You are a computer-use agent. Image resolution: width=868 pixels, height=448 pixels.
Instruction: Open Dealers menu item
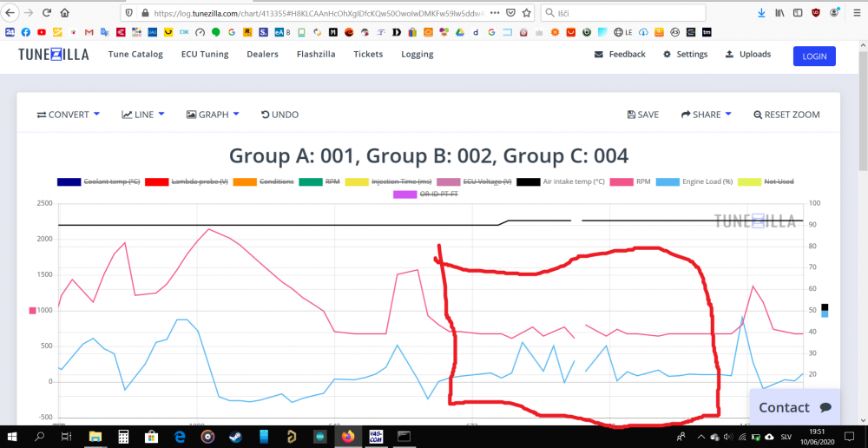262,55
